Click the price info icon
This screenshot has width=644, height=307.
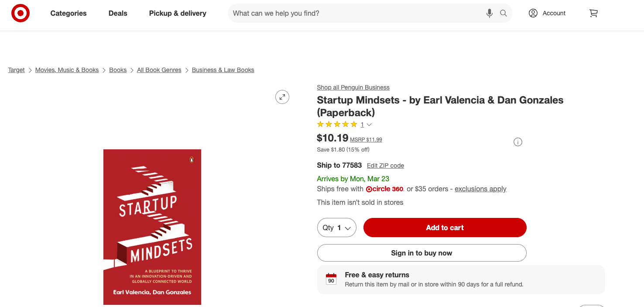[518, 142]
